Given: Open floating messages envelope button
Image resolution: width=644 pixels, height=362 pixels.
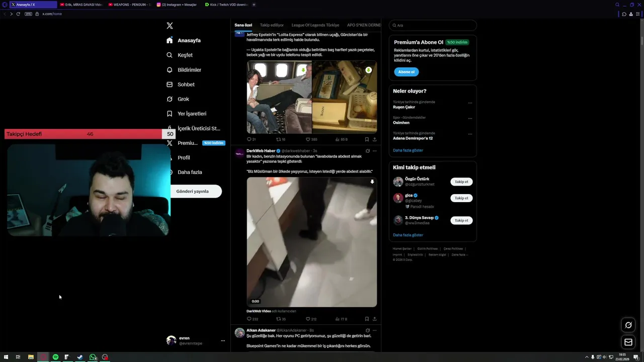Looking at the screenshot, I should [x=628, y=342].
